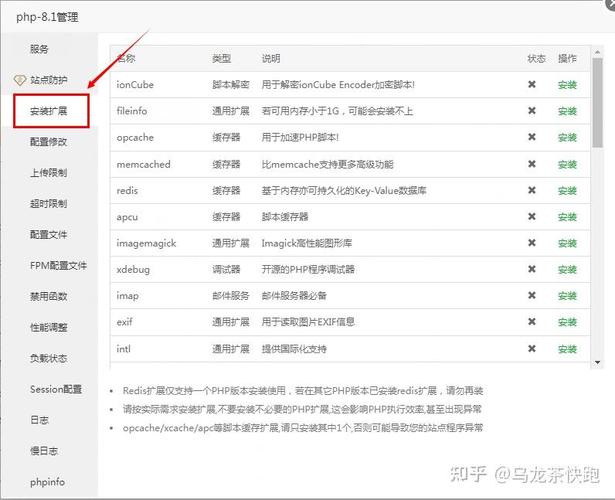Click the exif extension name
This screenshot has height=500, width=615.
[x=124, y=322]
